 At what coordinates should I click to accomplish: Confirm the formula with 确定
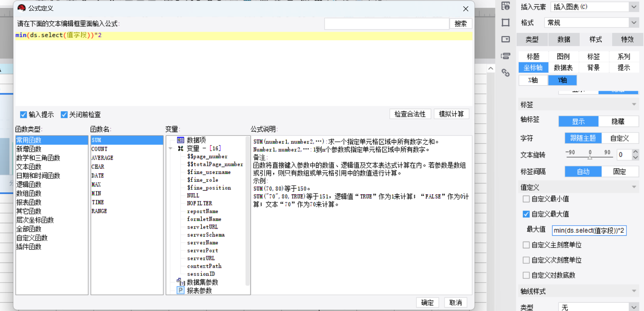click(427, 303)
